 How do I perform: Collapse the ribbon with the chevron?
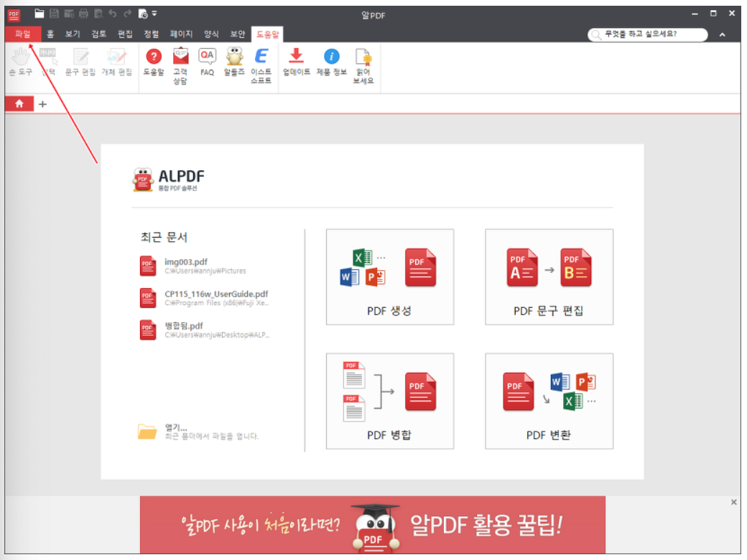tap(723, 34)
